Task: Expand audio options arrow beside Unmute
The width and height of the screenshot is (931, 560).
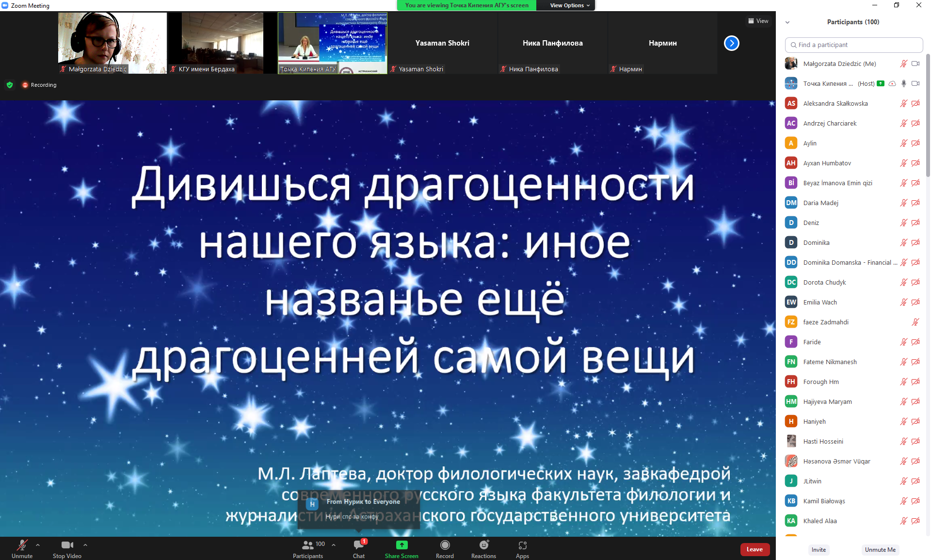Action: click(38, 544)
